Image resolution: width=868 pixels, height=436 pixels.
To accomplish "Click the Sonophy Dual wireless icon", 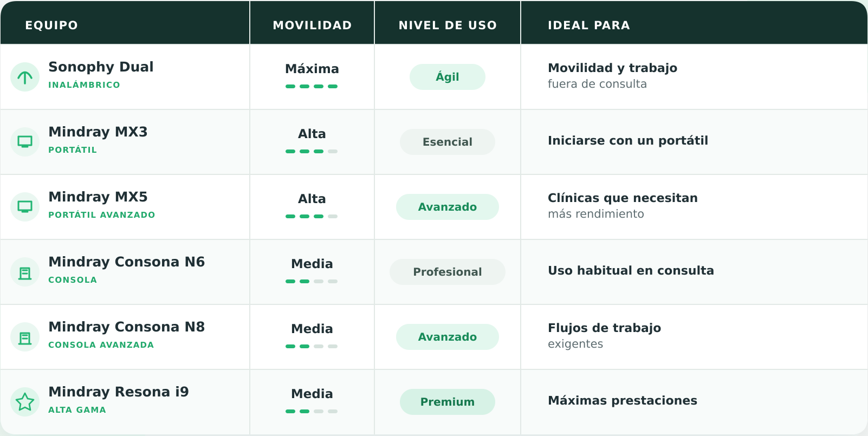I will click(x=25, y=77).
